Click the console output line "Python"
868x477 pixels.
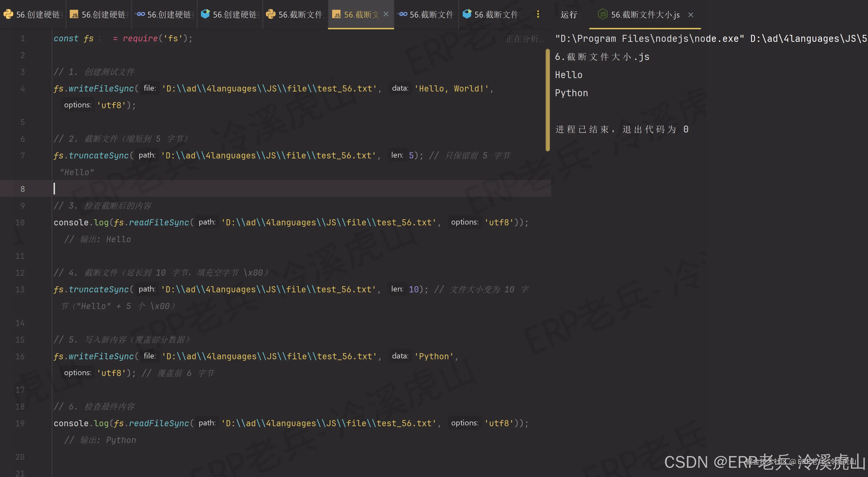[x=571, y=93]
